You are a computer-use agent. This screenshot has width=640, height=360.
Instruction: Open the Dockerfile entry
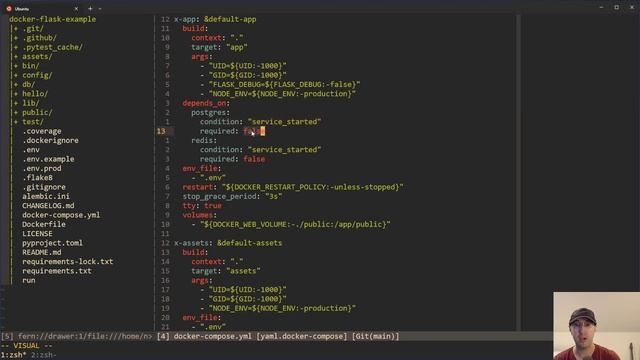click(x=44, y=224)
